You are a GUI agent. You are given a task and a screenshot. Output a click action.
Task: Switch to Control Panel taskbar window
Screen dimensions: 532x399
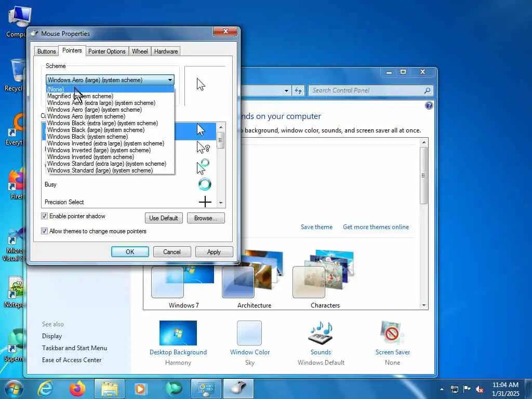click(206, 389)
